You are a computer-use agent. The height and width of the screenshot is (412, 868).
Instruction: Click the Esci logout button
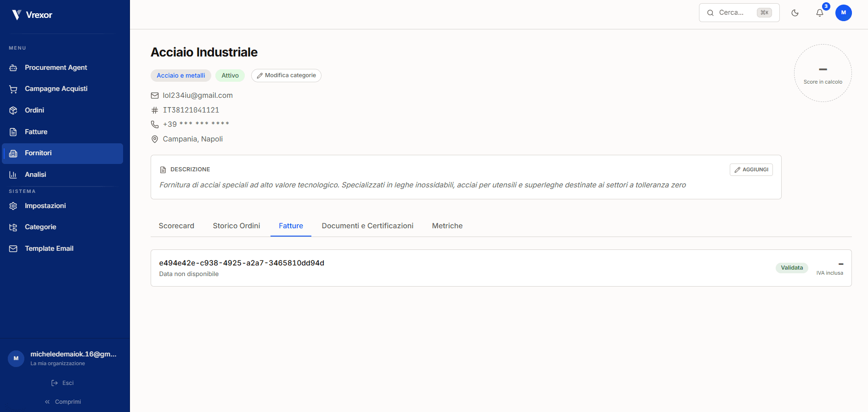click(62, 383)
